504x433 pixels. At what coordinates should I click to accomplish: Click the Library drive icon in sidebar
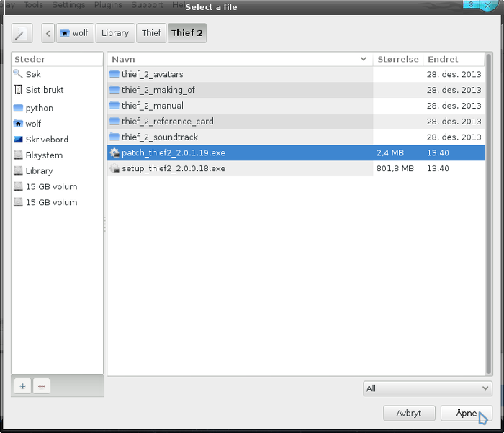pyautogui.click(x=18, y=171)
